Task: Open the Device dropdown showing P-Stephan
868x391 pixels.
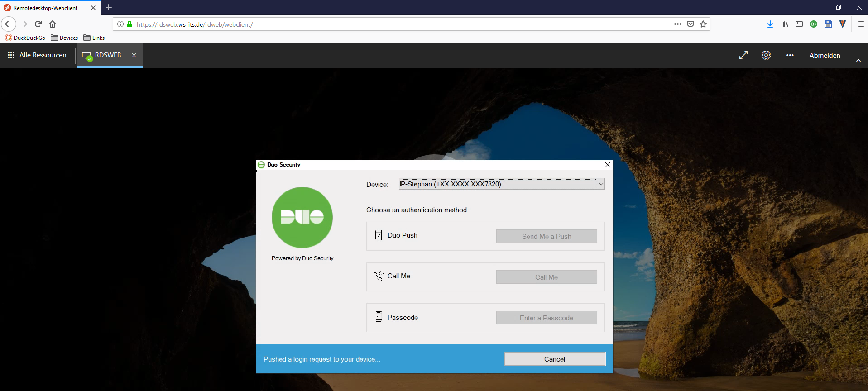Action: pyautogui.click(x=502, y=184)
